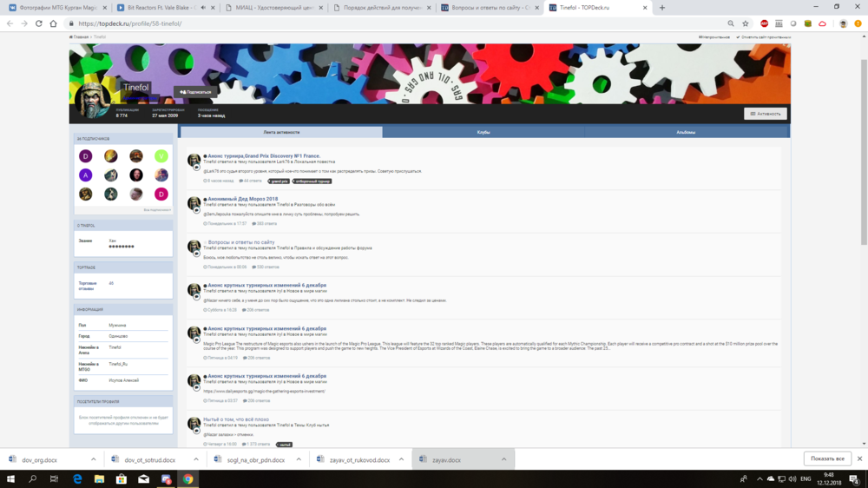Image resolution: width=868 pixels, height=488 pixels.
Task: Expand options for dov_org.docx download
Action: (94, 459)
